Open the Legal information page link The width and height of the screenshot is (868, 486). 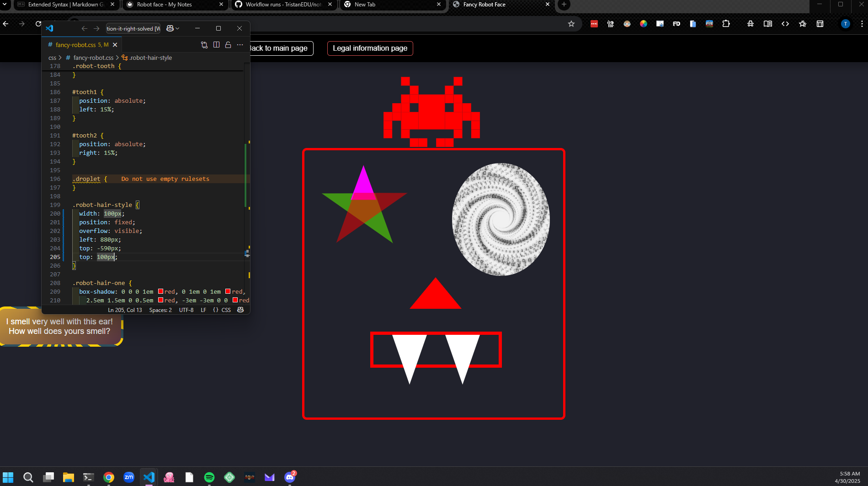(x=370, y=48)
